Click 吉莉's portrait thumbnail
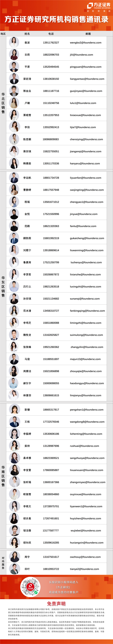 click(x=14, y=55)
